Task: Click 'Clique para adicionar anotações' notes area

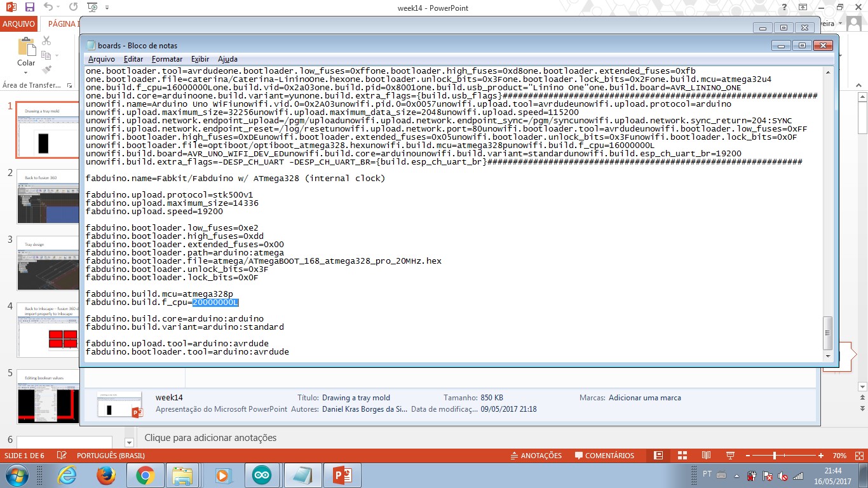Action: pos(211,438)
